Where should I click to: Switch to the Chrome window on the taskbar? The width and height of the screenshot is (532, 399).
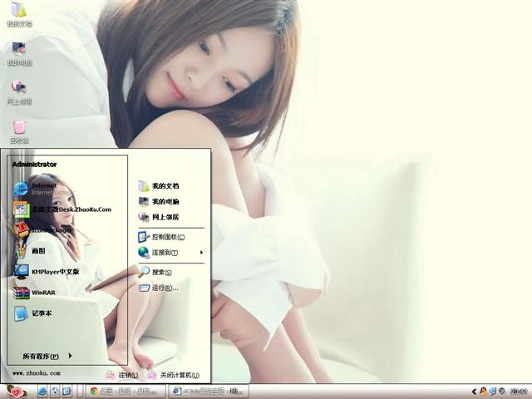pyautogui.click(x=125, y=391)
